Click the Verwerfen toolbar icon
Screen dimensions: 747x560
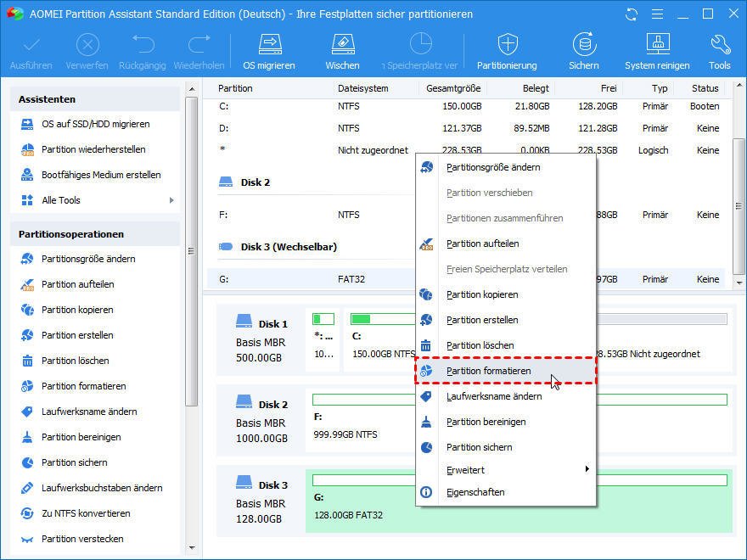coord(87,45)
